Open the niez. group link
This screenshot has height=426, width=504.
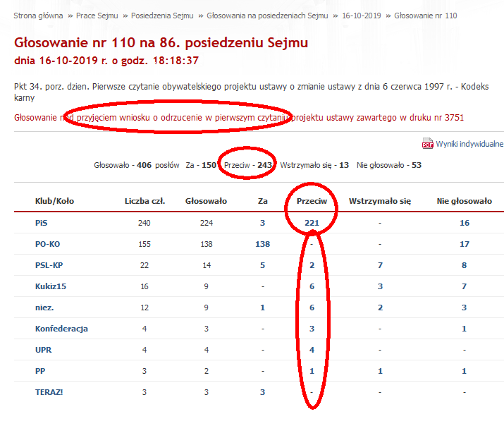[44, 308]
